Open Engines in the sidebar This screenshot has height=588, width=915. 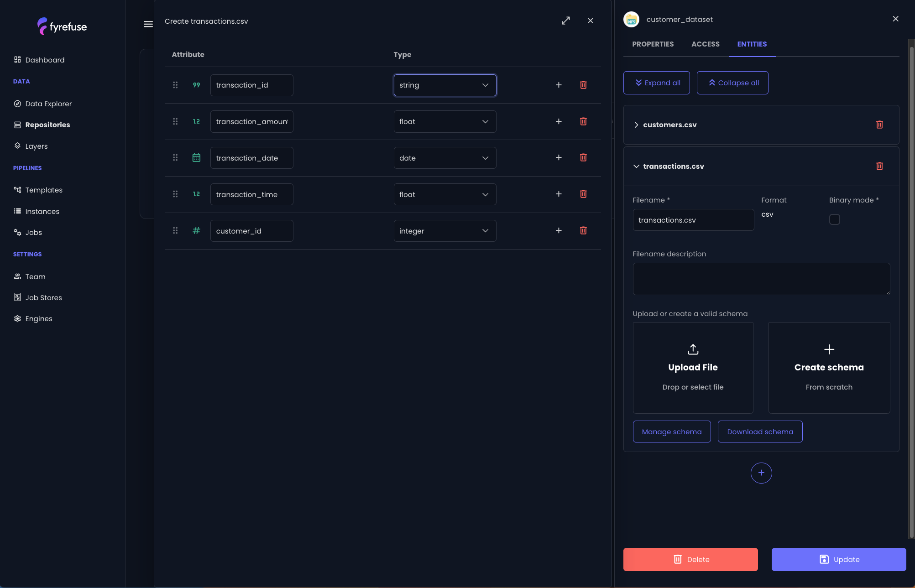click(33, 318)
